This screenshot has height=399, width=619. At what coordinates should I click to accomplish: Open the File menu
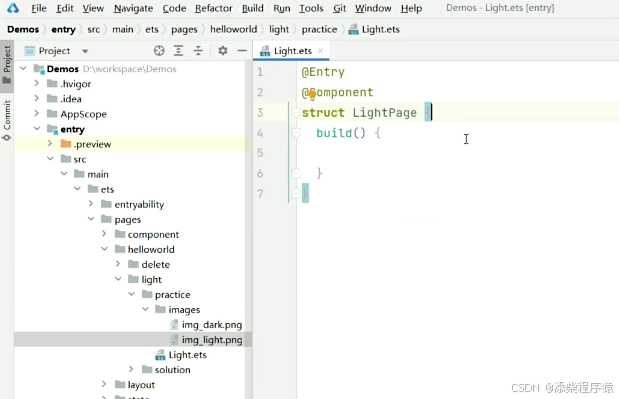click(39, 8)
